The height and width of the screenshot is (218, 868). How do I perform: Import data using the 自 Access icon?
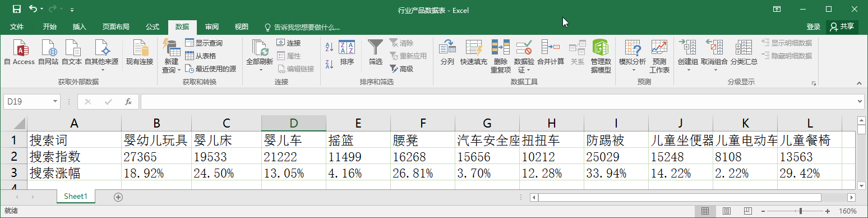tap(20, 52)
